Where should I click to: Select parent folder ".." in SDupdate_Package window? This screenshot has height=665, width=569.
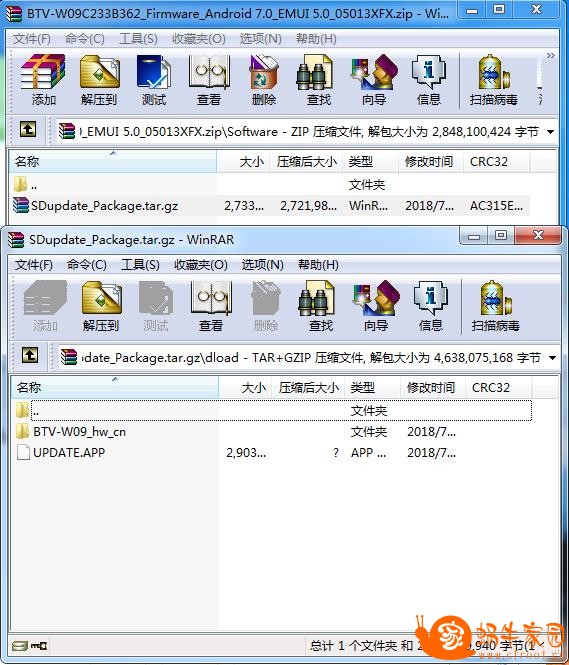point(272,410)
